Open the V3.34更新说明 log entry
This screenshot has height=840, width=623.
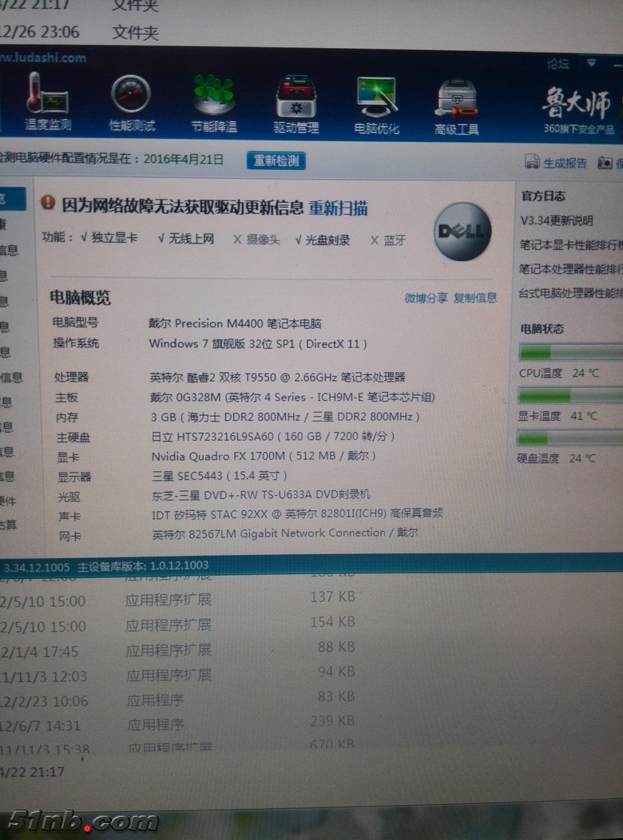coord(557,220)
